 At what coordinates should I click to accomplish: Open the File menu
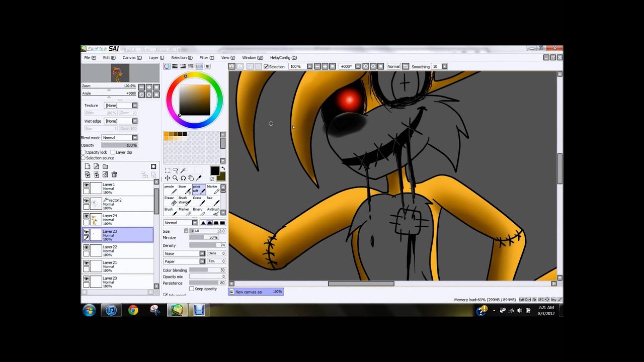90,58
